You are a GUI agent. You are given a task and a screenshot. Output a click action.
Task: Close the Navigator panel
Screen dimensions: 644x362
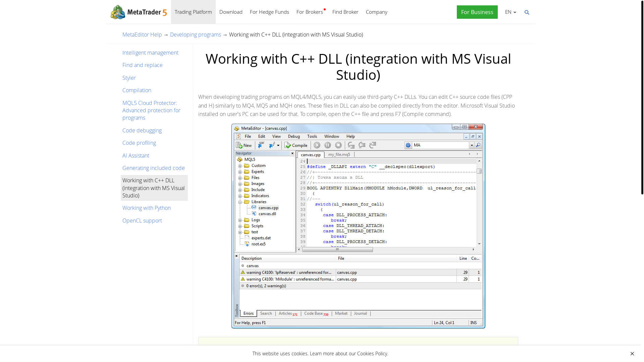(x=292, y=153)
